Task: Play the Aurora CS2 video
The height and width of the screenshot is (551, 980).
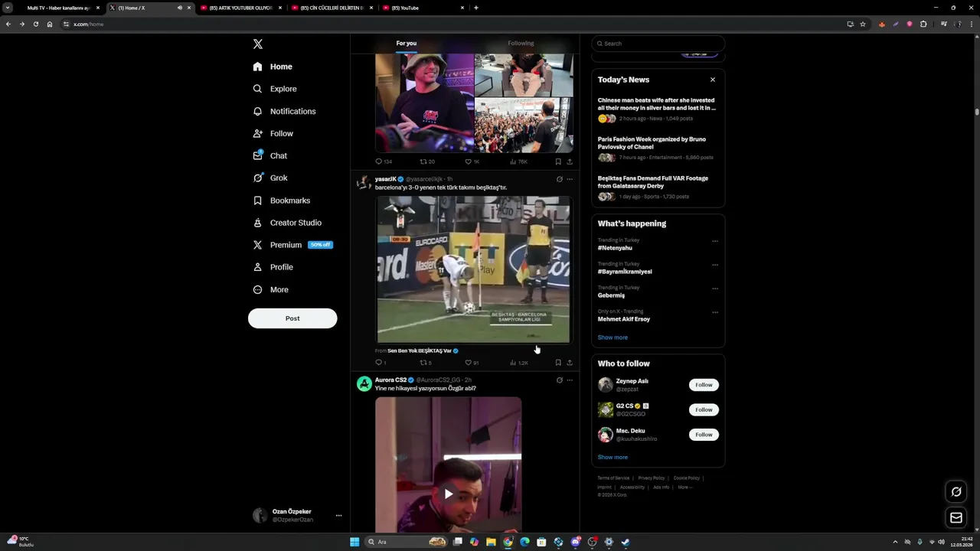Action: 449,494
